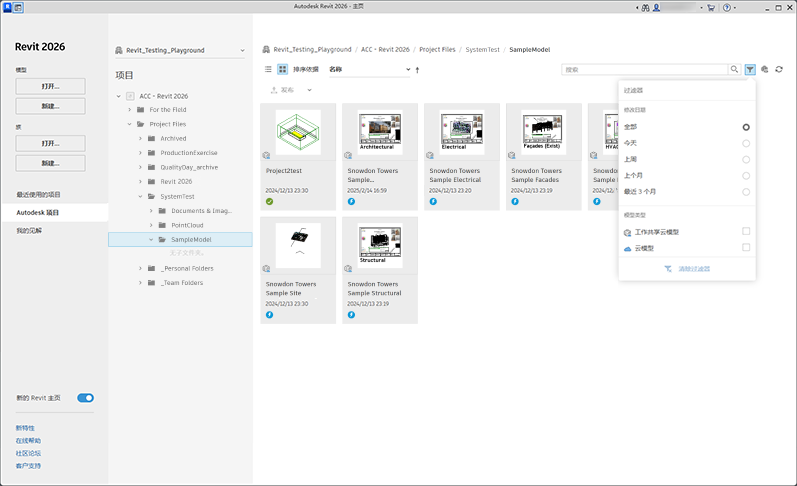Click 新建 button under 族
The image size is (797, 486).
tap(50, 163)
